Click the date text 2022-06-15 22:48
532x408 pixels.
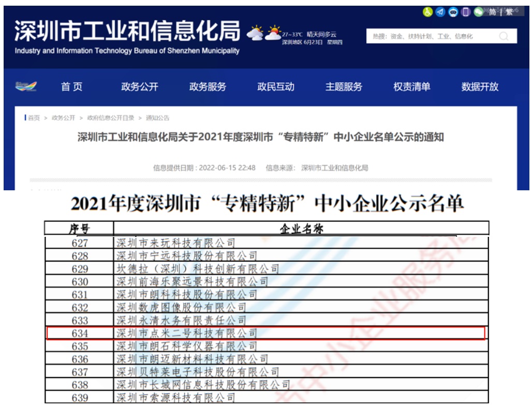click(x=227, y=168)
